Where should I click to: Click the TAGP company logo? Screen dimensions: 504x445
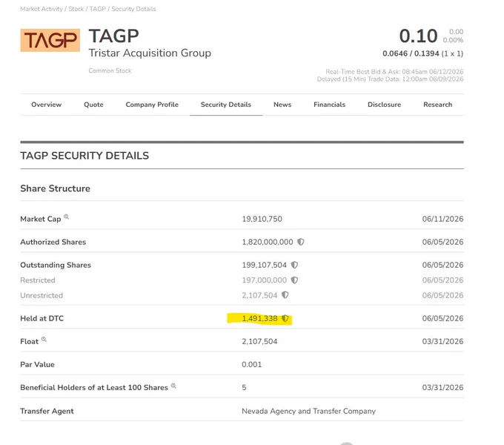(50, 40)
